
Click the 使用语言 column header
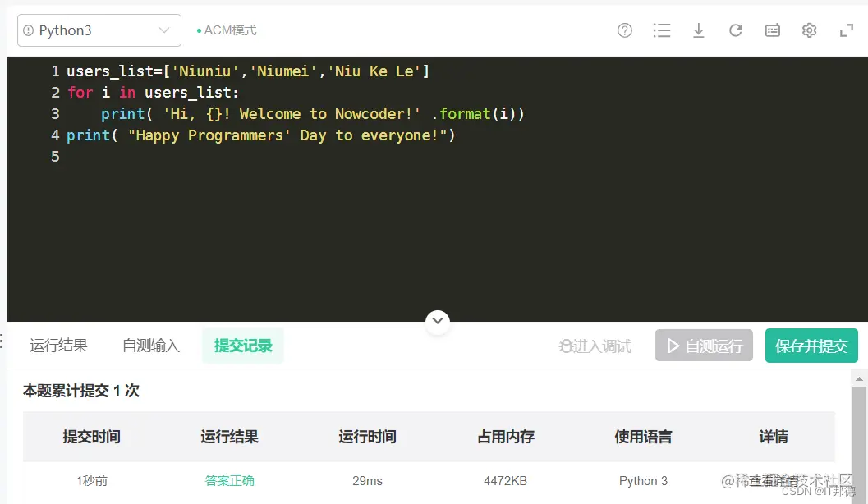[x=643, y=437]
